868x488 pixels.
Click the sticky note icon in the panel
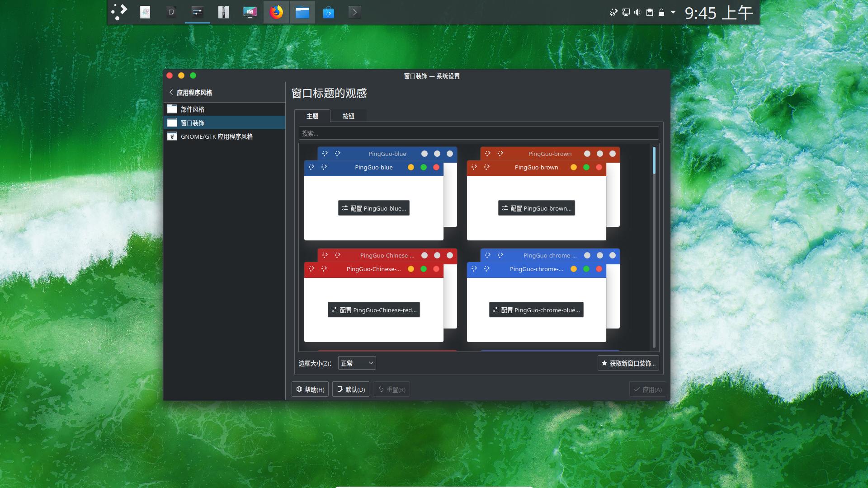[171, 12]
